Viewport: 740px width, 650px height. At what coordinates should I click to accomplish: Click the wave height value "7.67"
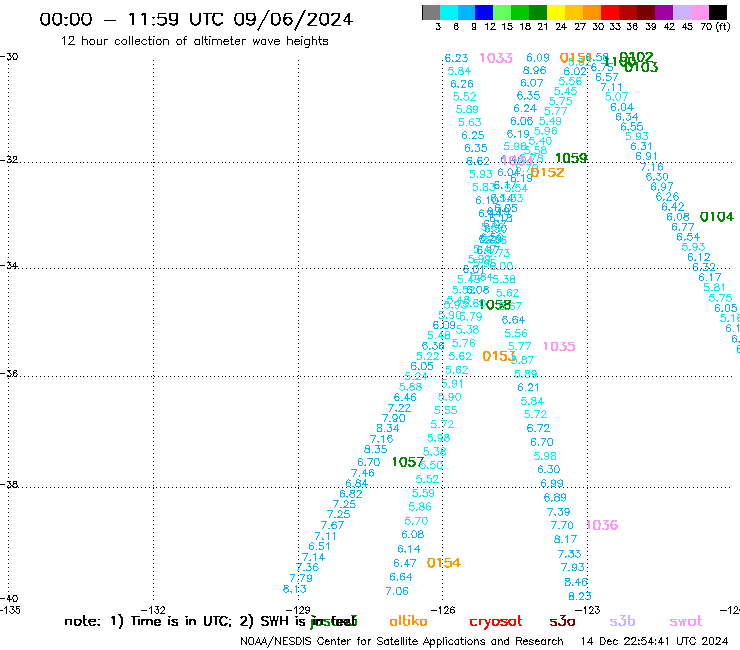click(332, 525)
